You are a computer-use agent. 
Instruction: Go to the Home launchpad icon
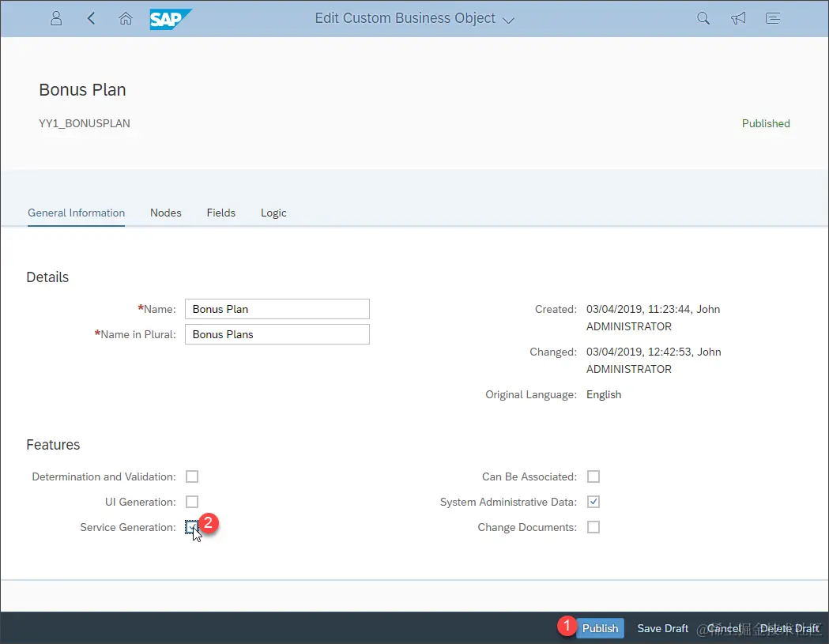click(x=126, y=18)
